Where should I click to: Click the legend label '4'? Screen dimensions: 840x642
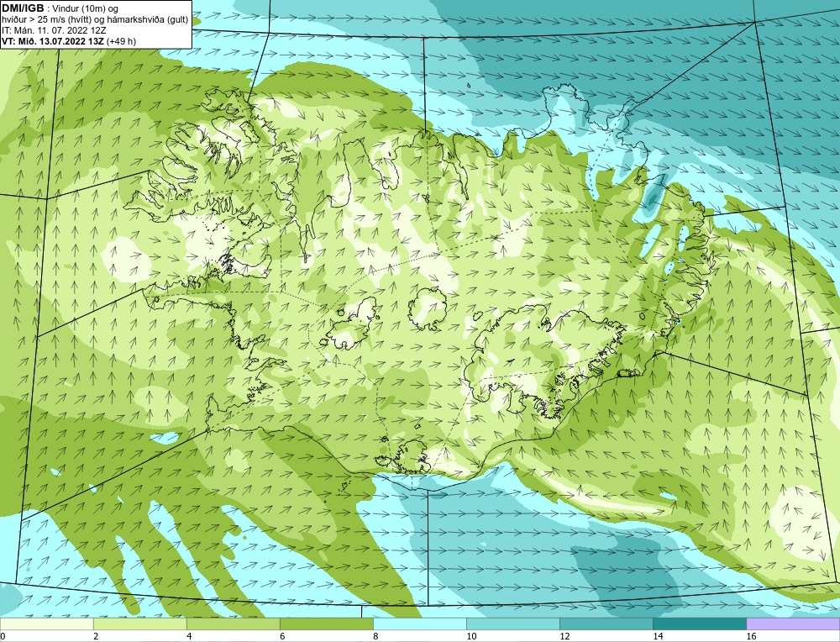(x=189, y=636)
